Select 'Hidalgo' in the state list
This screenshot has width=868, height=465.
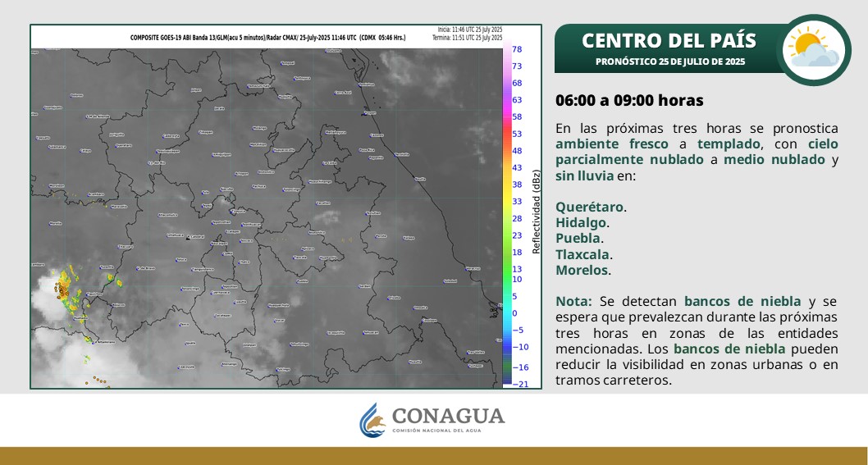[581, 223]
